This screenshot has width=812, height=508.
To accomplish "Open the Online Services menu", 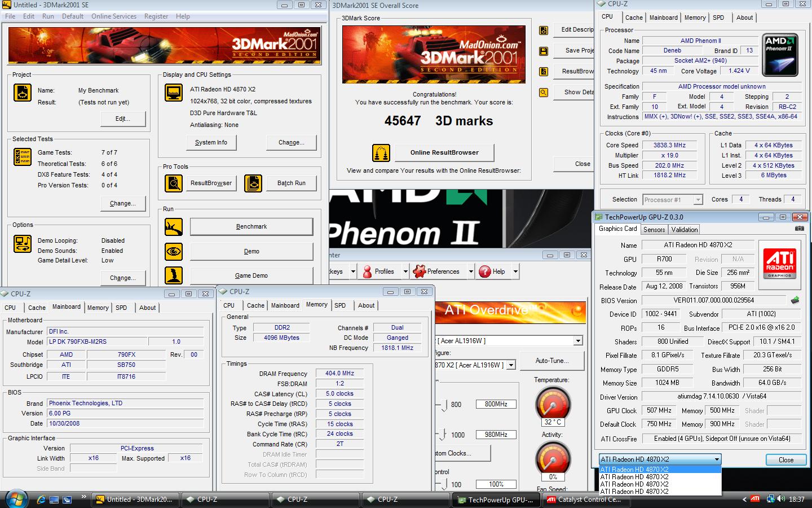I will pos(114,16).
